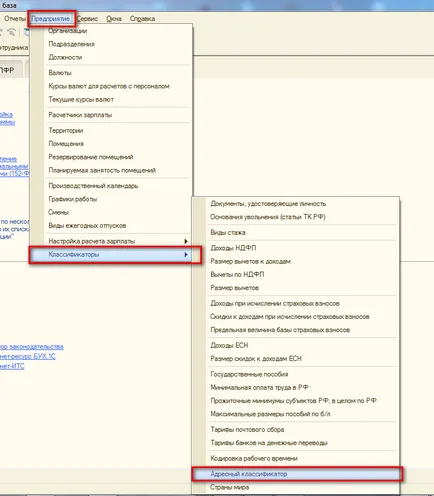
Task: Select Виды стажа entry
Action: 228,232
